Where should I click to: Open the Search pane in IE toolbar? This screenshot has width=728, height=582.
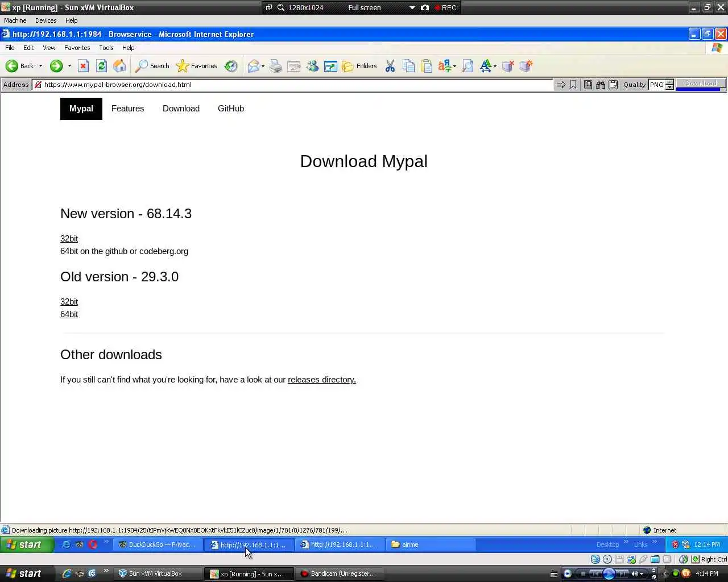click(x=152, y=66)
